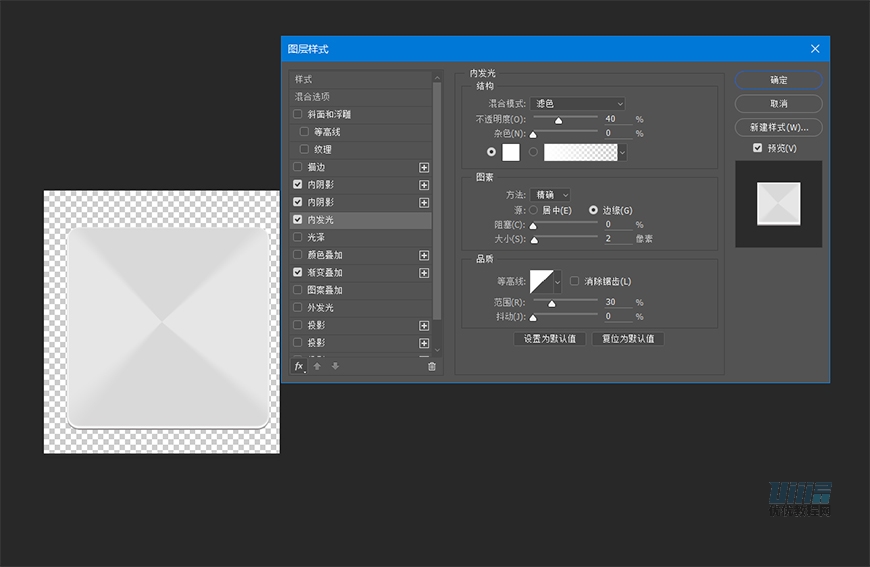Tick the 消除锯齿(L) checkbox
The height and width of the screenshot is (567, 870).
point(574,281)
